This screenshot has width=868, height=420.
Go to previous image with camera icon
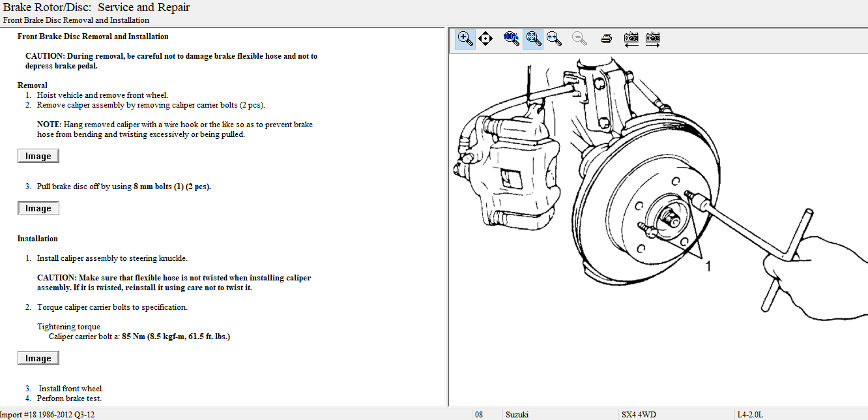tap(631, 38)
